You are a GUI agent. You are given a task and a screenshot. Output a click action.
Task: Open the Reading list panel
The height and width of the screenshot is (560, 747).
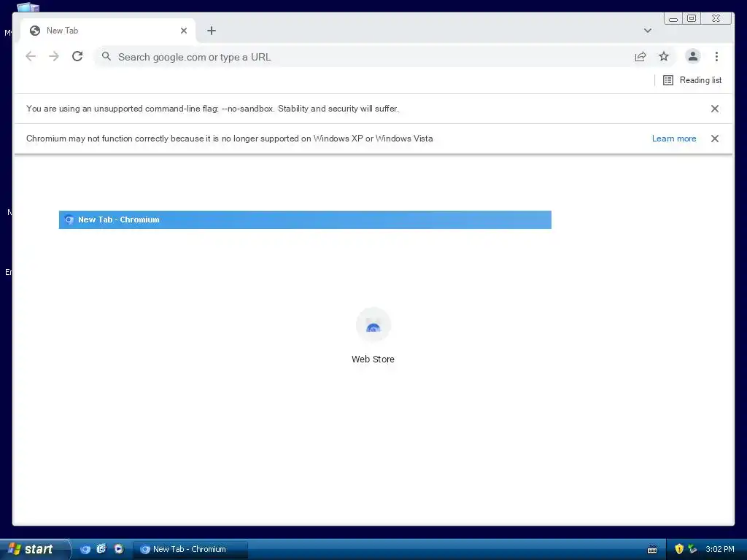pyautogui.click(x=692, y=80)
